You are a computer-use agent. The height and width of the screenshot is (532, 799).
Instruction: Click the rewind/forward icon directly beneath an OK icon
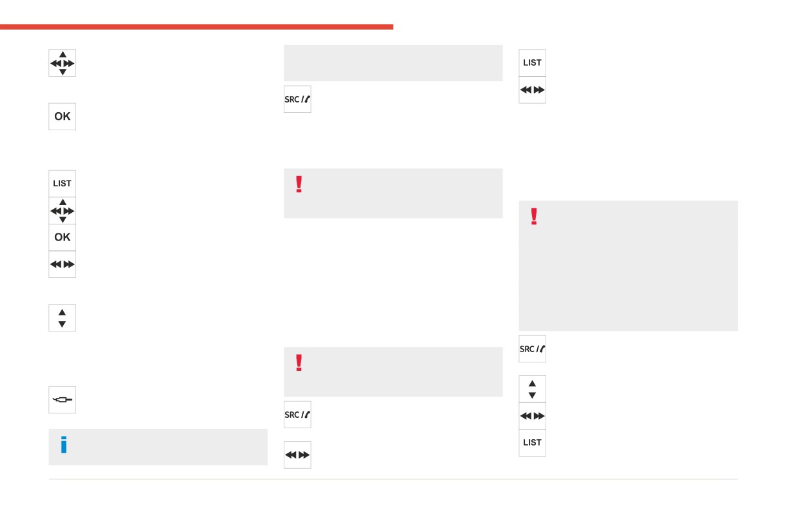[63, 264]
